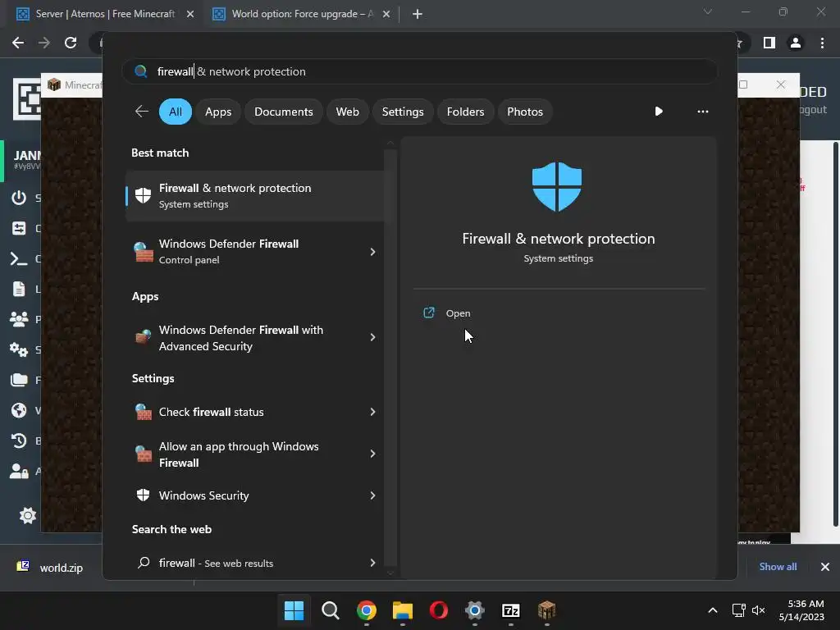Image resolution: width=840 pixels, height=630 pixels.
Task: Show hidden tray icons chevron
Action: coord(713,610)
